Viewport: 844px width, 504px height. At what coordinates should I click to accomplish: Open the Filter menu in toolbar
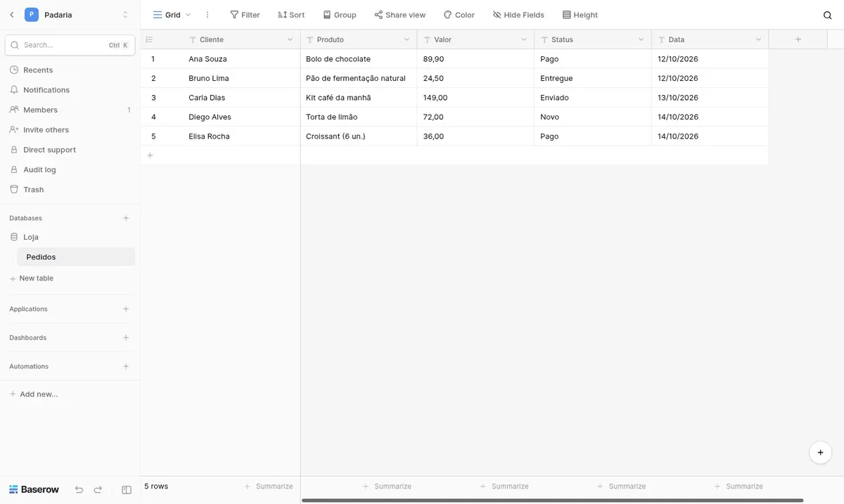(245, 15)
